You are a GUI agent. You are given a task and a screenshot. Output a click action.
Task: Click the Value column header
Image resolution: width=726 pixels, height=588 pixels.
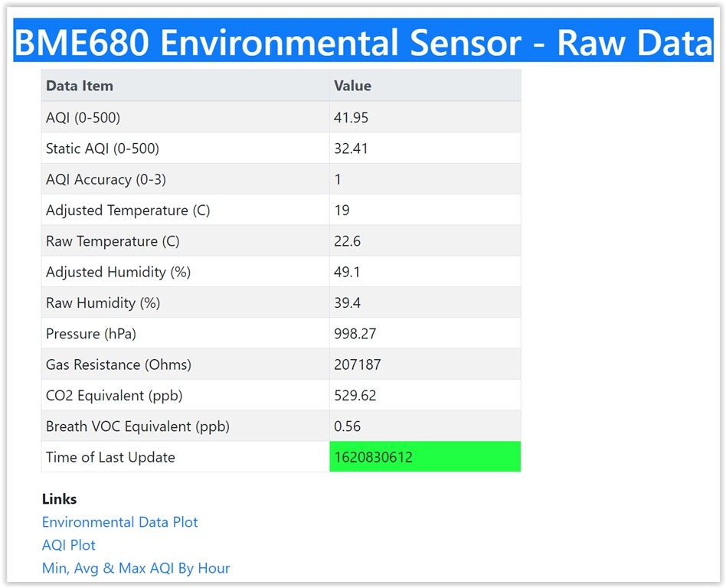coord(352,86)
